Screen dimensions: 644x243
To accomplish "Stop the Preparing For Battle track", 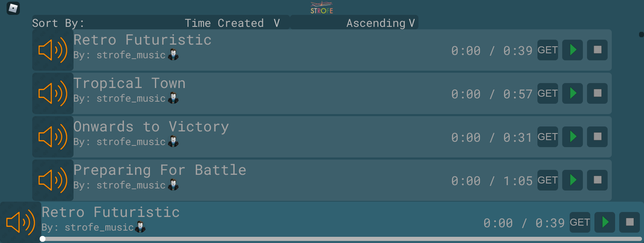I will tap(597, 180).
